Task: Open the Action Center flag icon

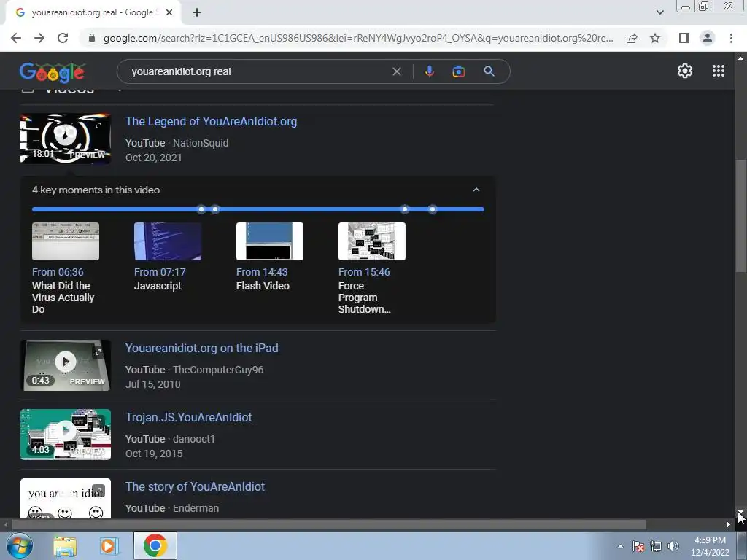Action: pyautogui.click(x=638, y=546)
